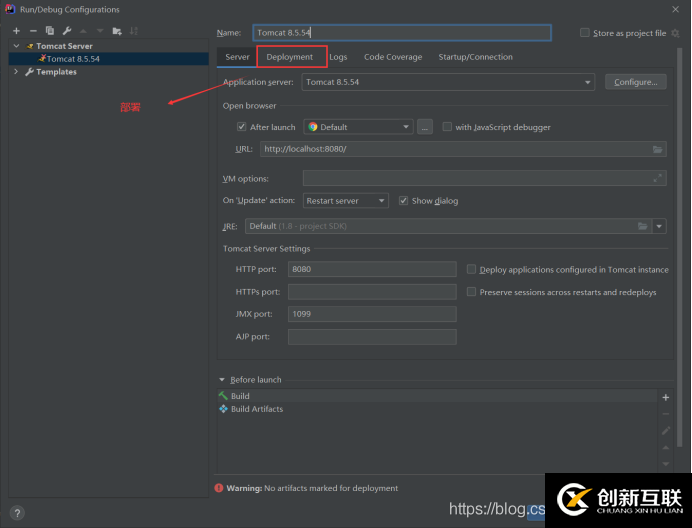Click the JMX port field

pos(372,314)
